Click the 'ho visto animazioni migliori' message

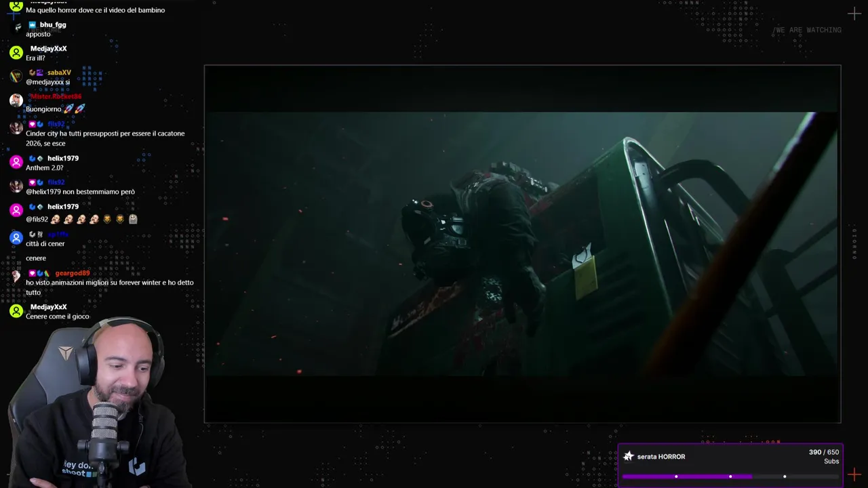click(x=110, y=287)
